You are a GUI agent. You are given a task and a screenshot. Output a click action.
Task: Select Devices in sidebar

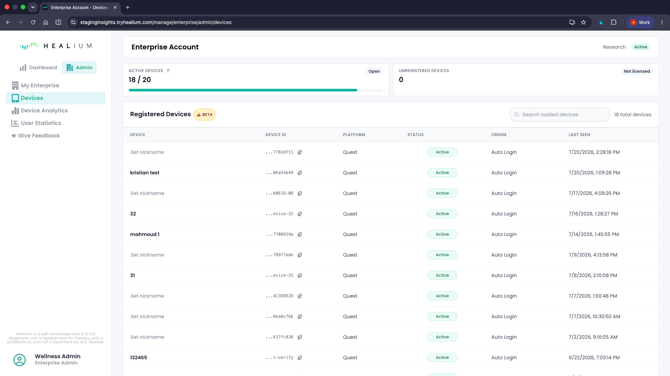(x=56, y=98)
